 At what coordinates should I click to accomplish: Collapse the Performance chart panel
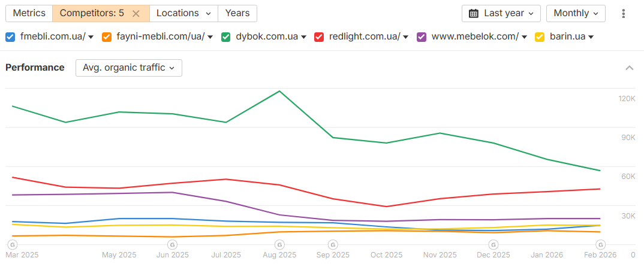point(630,68)
